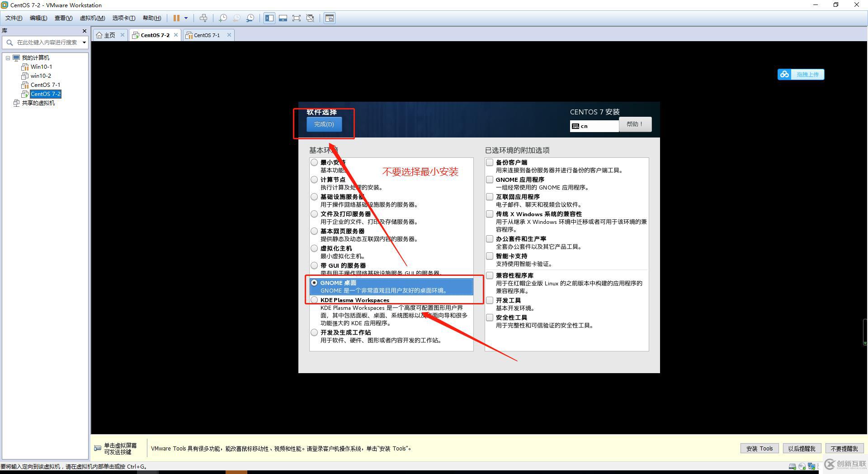The height and width of the screenshot is (474, 868).
Task: Click the 拖拽上传 cloud upload widget
Action: pos(801,74)
